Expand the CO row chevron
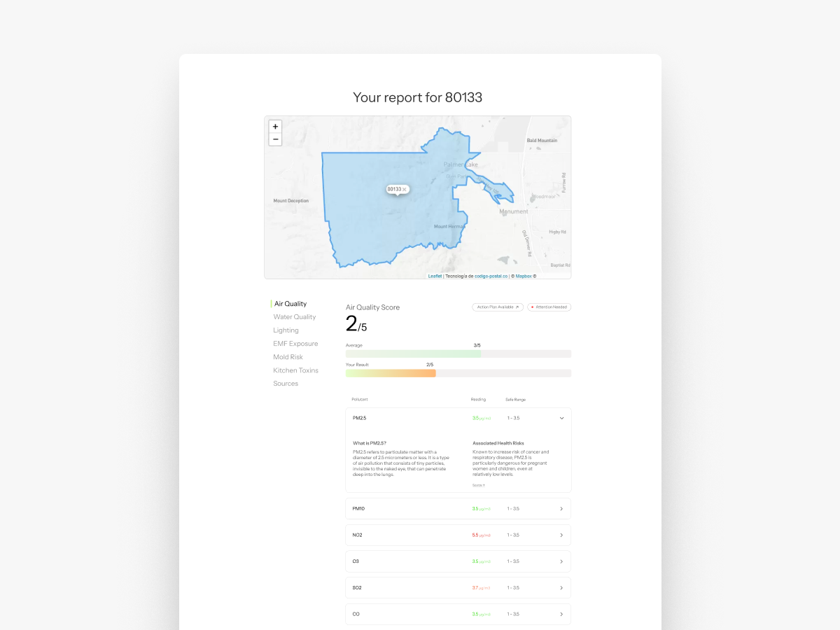The height and width of the screenshot is (630, 840). point(561,615)
